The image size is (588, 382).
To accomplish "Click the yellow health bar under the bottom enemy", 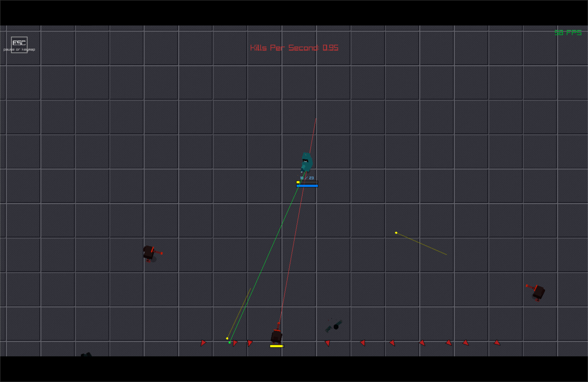I will (276, 346).
